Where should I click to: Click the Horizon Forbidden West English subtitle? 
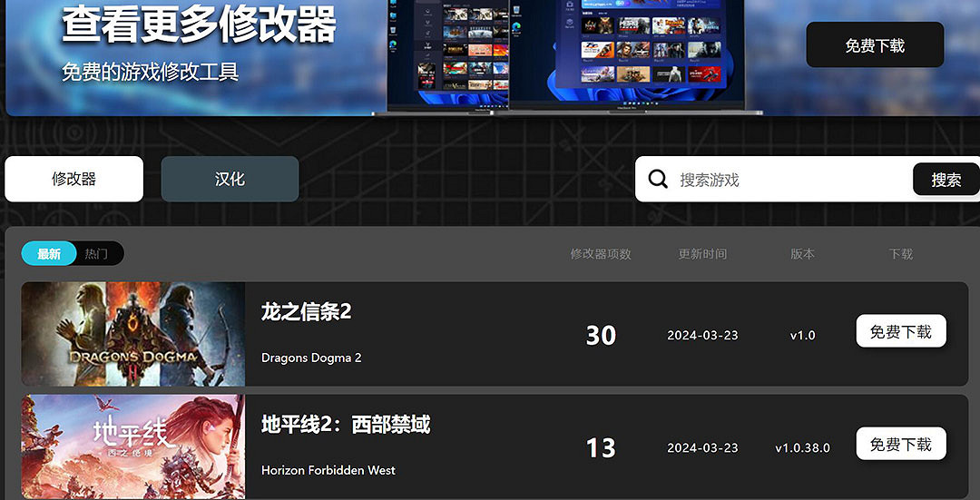tap(328, 470)
